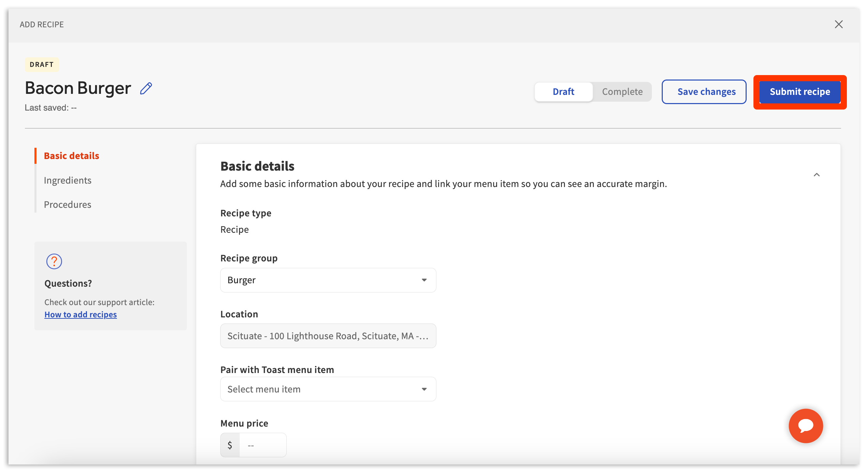This screenshot has height=473, width=868.
Task: Collapse the Basic details section chevron
Action: coord(817,175)
